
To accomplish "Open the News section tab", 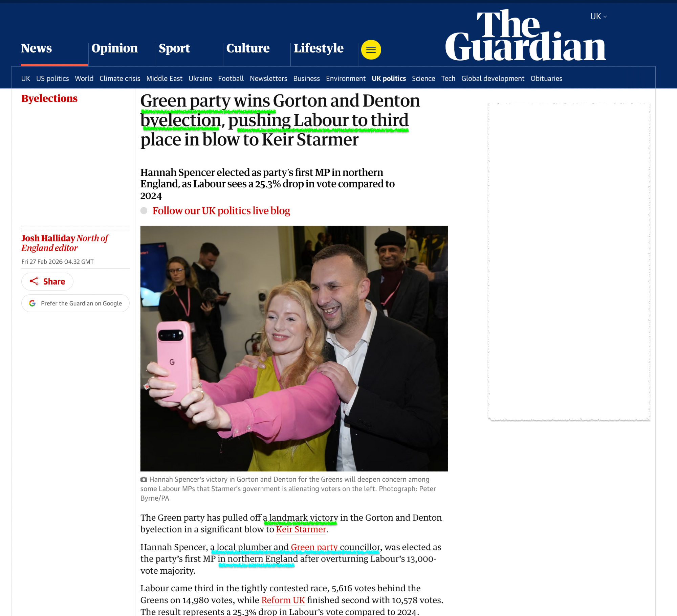I will coord(37,48).
